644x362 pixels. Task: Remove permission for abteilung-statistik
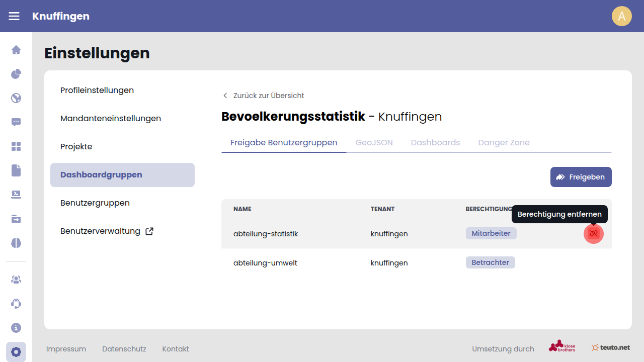click(x=594, y=234)
